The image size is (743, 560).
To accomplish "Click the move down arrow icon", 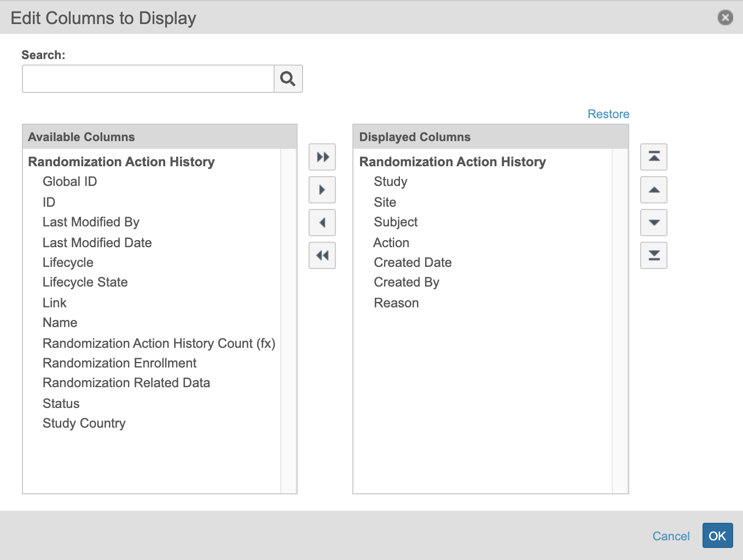I will click(x=654, y=223).
